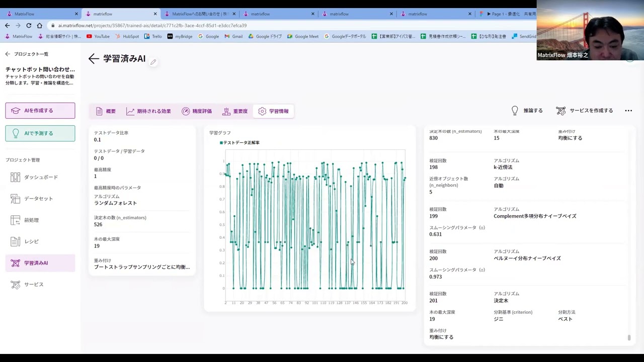Open サービス in the sidebar

[34, 285]
